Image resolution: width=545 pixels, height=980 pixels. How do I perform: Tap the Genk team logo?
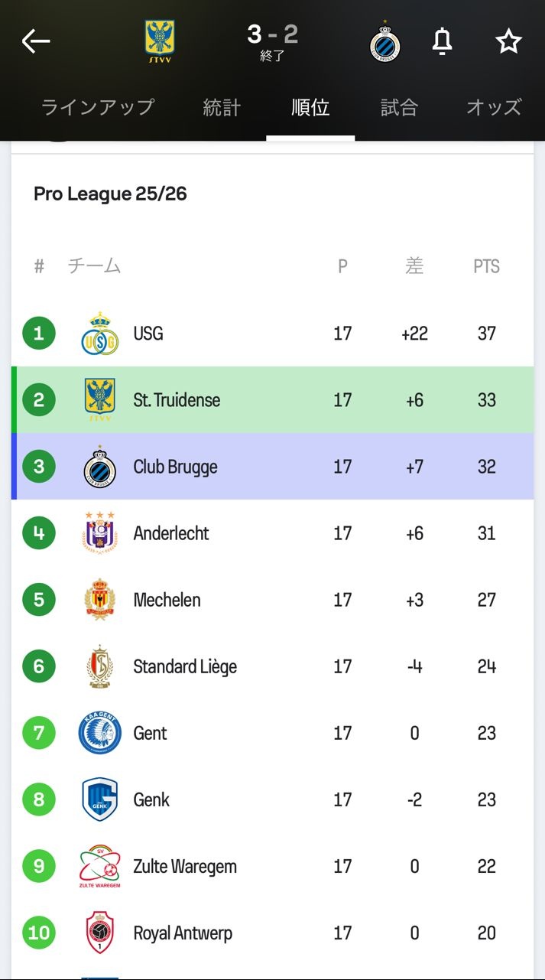[100, 799]
